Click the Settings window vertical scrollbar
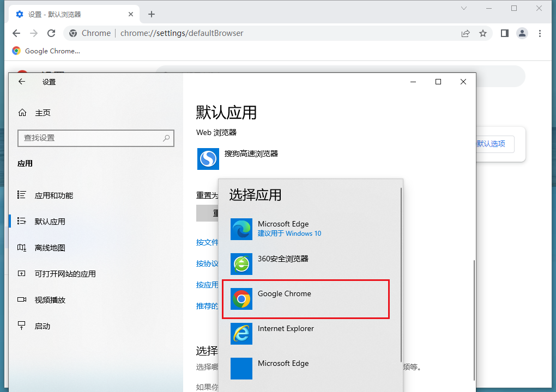 474,321
